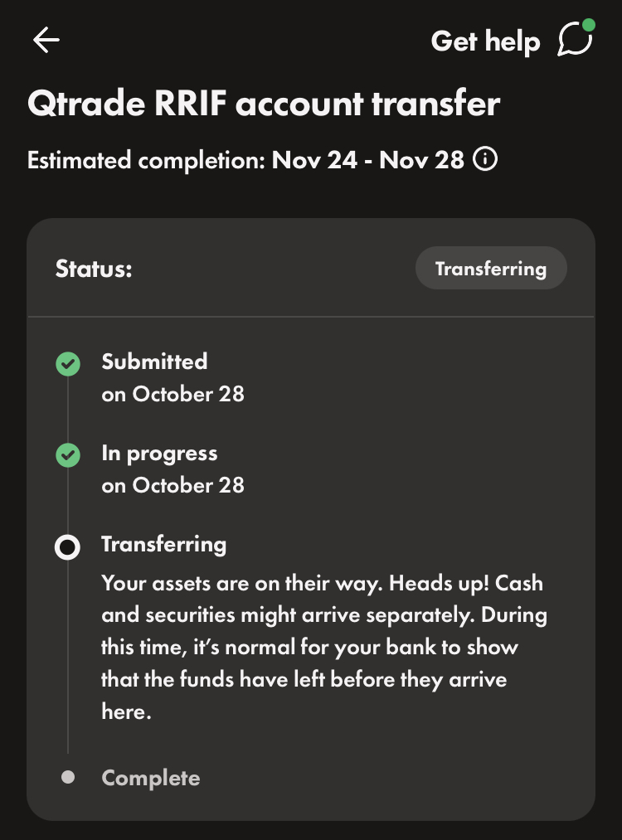Tap the 'Your assets are on their way' description
Viewport: 622px width, 840px height.
click(323, 647)
